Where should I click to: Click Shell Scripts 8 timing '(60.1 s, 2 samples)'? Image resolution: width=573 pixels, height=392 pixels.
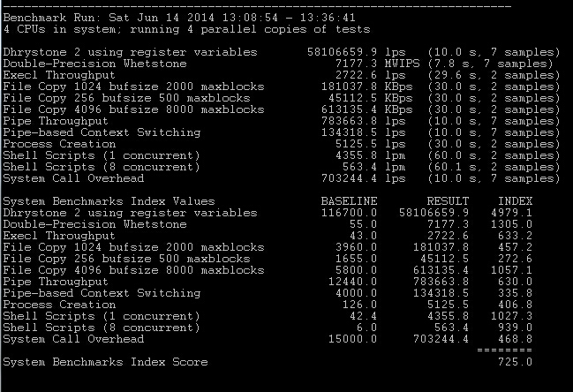494,168
